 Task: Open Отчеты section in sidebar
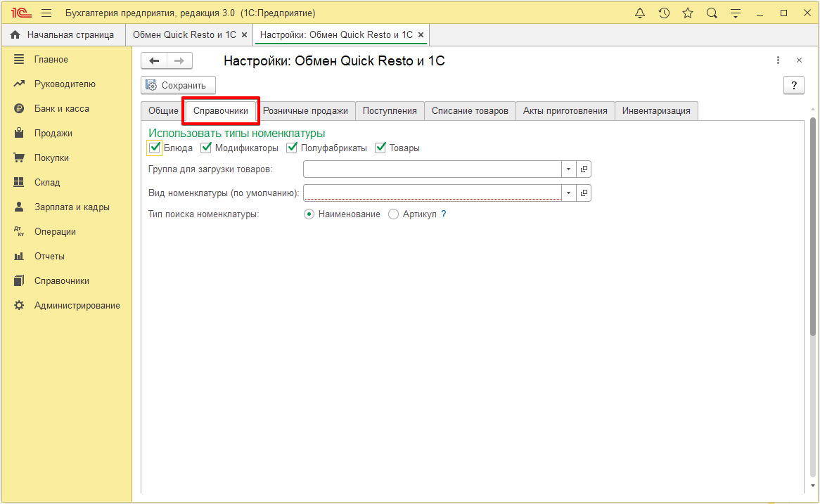66,256
